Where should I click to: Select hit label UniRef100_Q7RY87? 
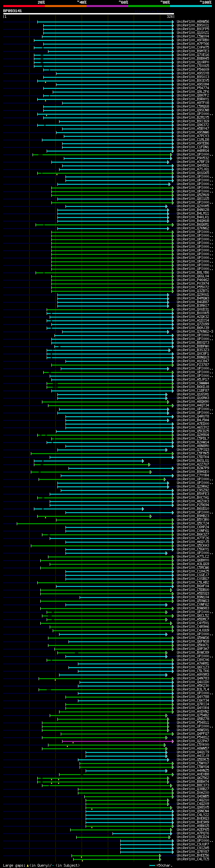point(193,852)
